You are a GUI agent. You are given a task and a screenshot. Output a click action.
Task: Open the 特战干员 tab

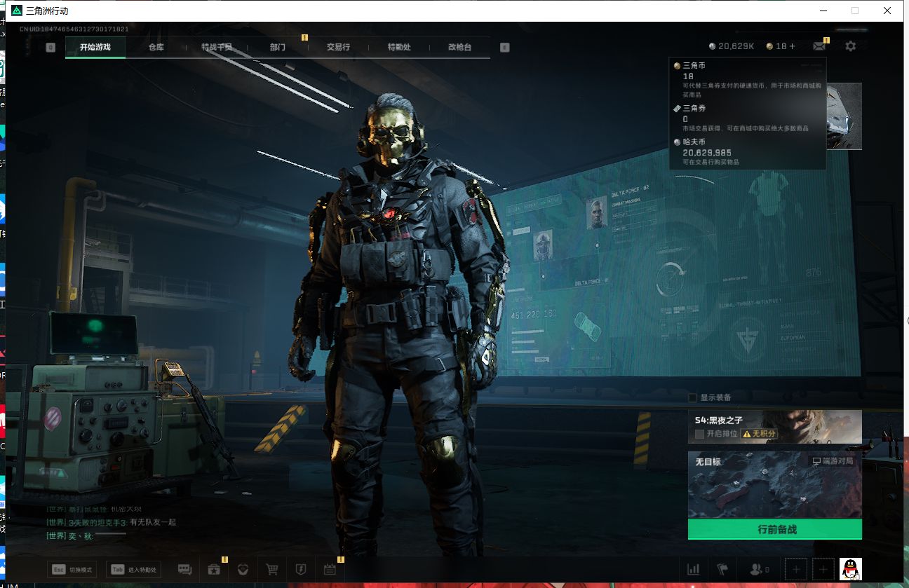(216, 47)
